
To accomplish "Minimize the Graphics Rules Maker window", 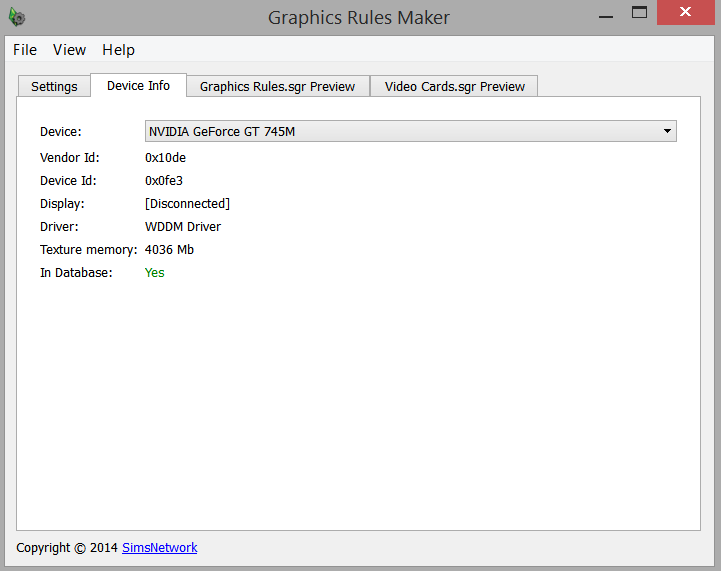I will pyautogui.click(x=605, y=13).
